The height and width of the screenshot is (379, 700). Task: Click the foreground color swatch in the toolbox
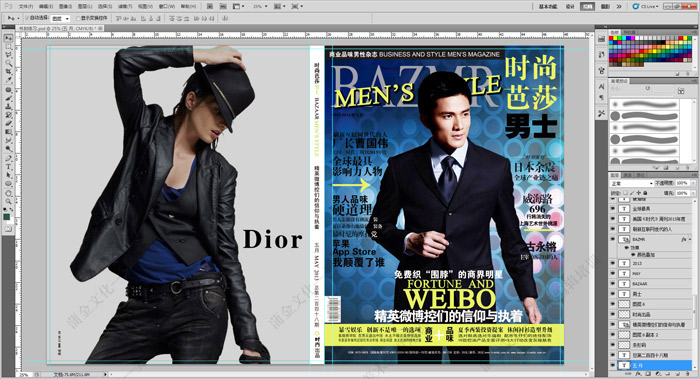[x=7, y=217]
